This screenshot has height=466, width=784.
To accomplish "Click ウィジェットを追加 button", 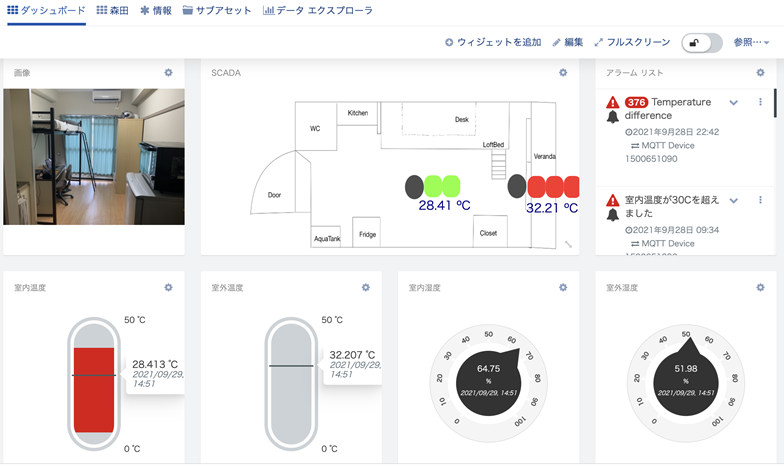I will click(x=493, y=42).
